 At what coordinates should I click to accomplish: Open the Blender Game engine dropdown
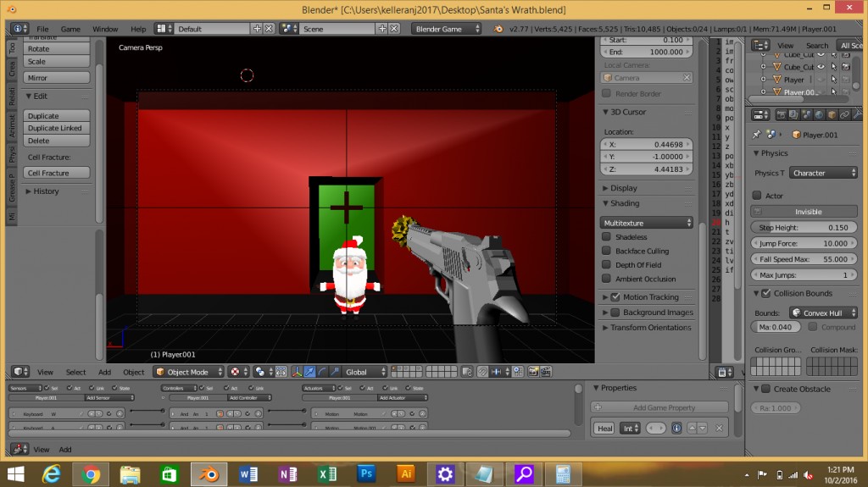pyautogui.click(x=447, y=29)
